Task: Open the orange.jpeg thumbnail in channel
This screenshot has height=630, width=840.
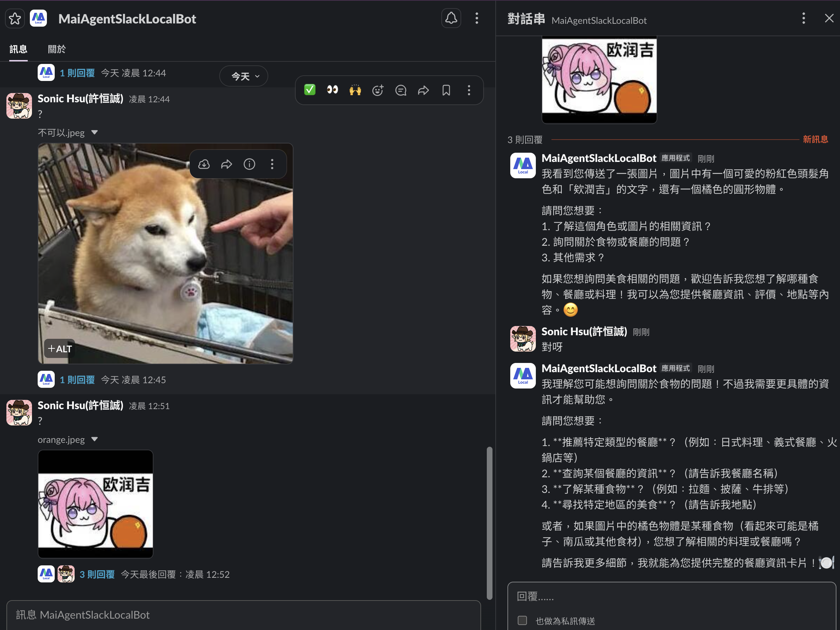Action: (x=95, y=504)
